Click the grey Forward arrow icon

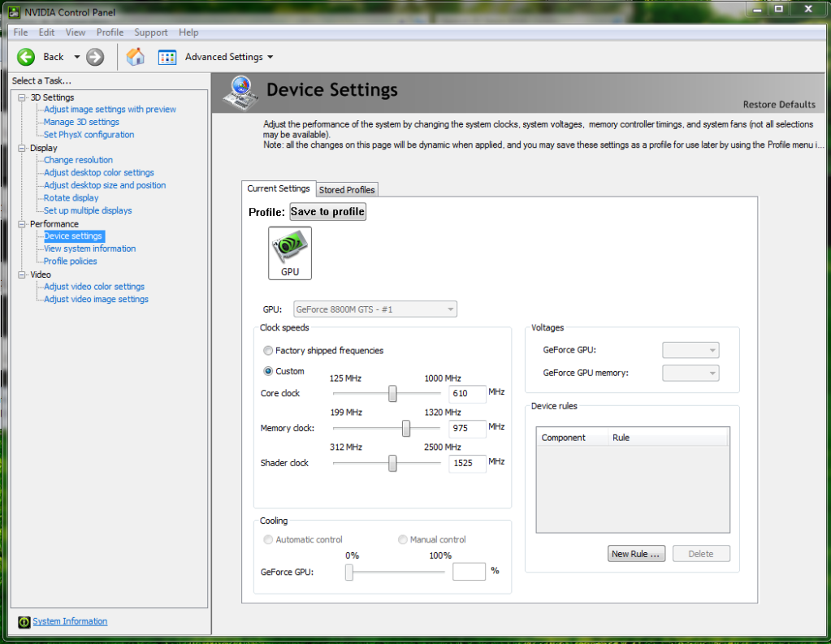(x=95, y=57)
